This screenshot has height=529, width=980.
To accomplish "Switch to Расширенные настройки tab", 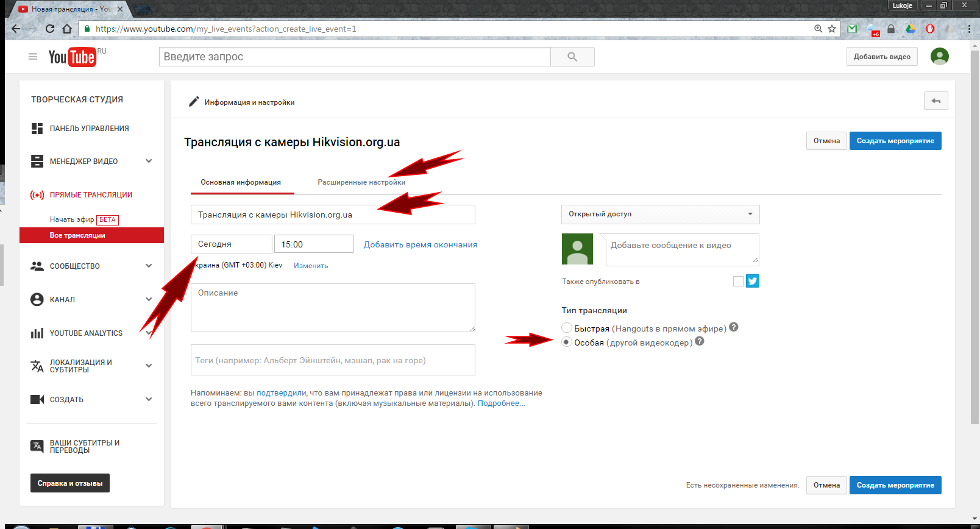I will pyautogui.click(x=361, y=182).
